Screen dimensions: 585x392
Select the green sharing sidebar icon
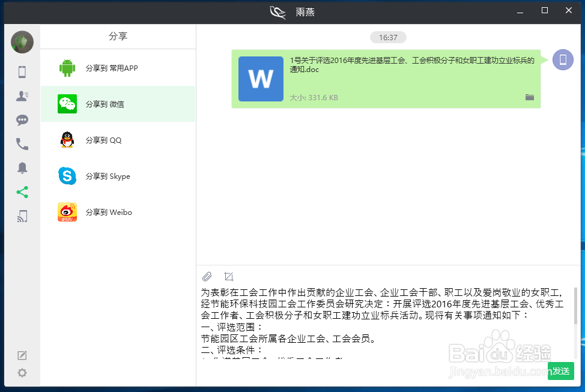coord(22,191)
